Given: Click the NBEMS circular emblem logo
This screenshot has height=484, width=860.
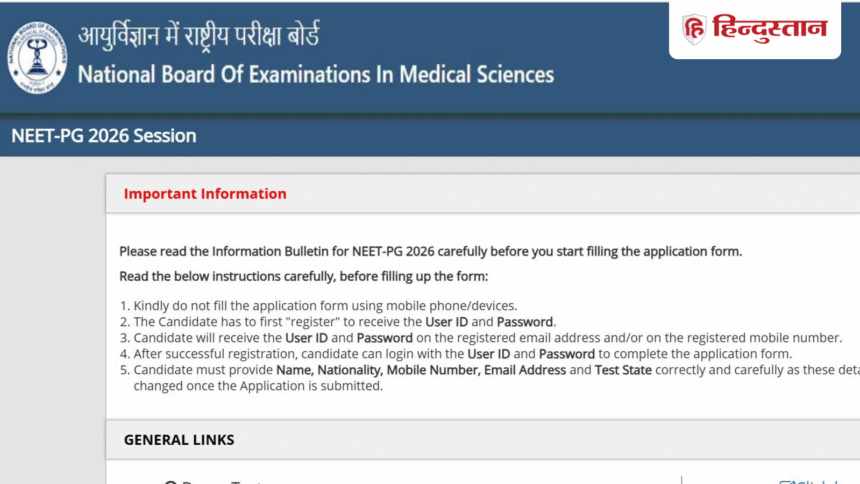Looking at the screenshot, I should (37, 57).
